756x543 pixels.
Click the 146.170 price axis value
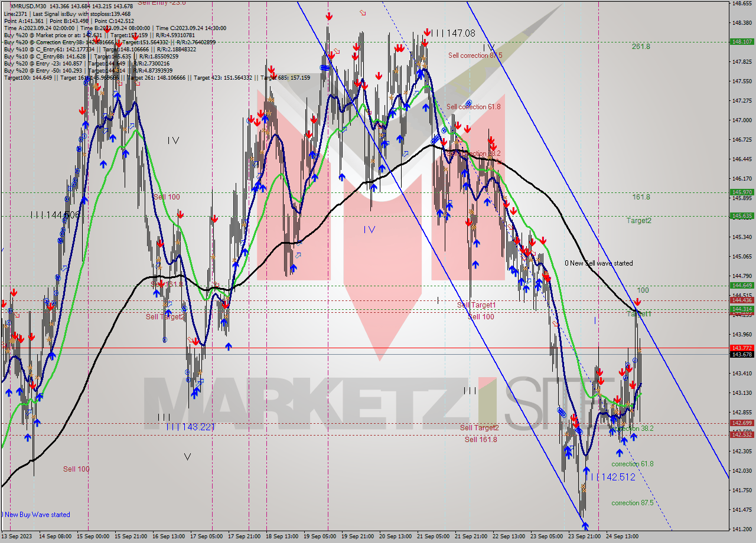pos(742,179)
